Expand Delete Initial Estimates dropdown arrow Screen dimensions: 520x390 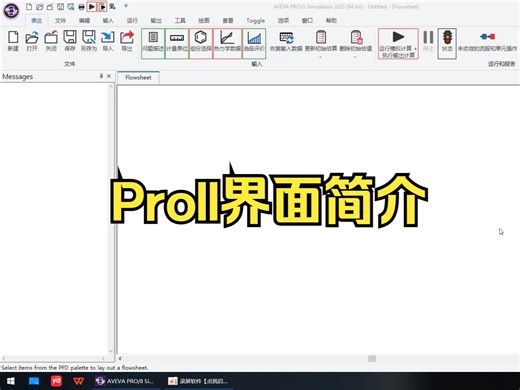(x=355, y=57)
